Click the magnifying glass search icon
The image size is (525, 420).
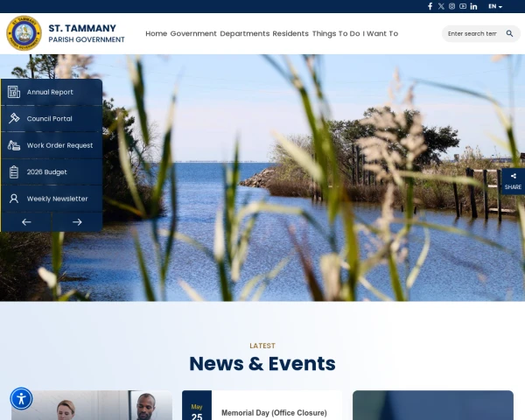click(x=509, y=33)
